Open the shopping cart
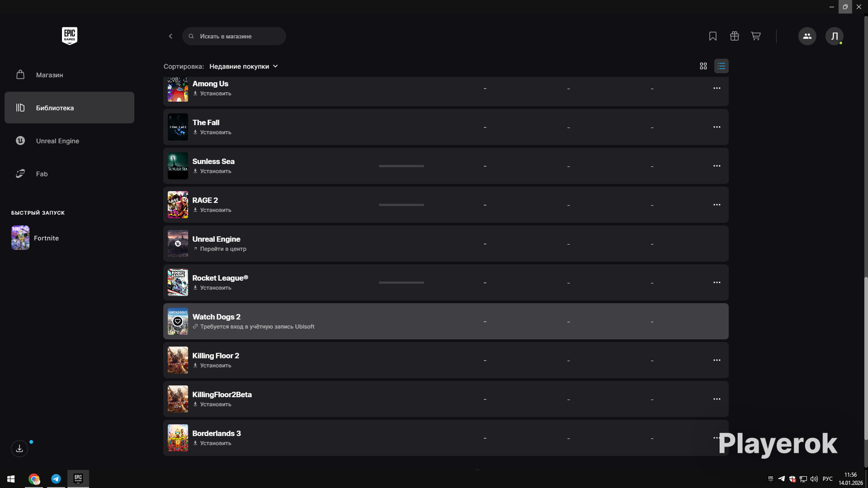Image resolution: width=868 pixels, height=488 pixels. 756,36
